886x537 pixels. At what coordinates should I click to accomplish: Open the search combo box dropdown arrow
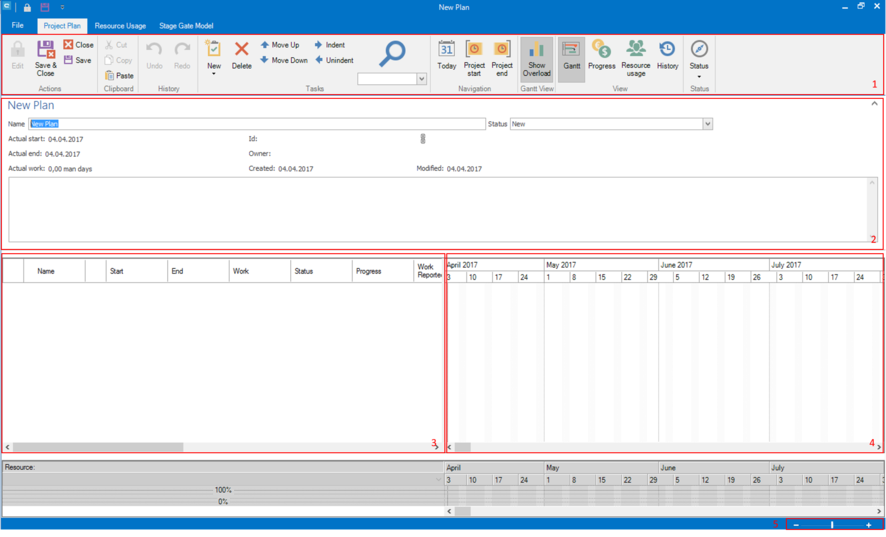[x=421, y=79]
